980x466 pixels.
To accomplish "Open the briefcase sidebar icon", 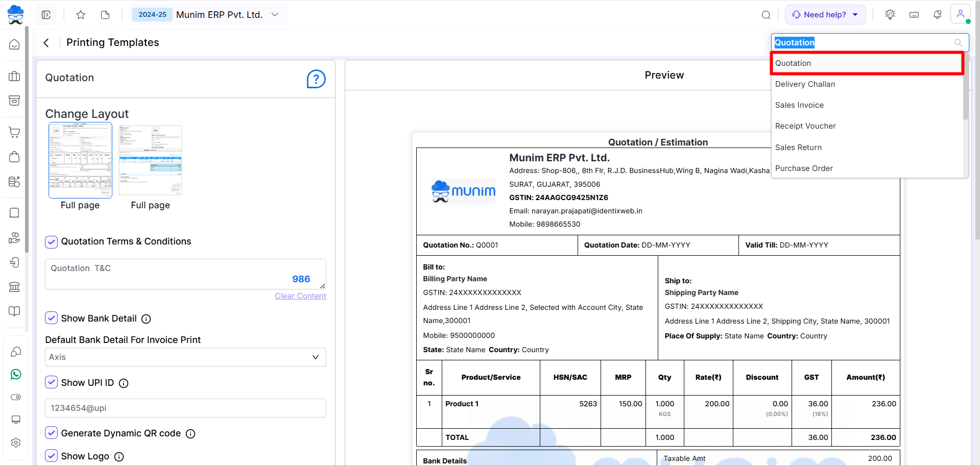I will pos(14,77).
